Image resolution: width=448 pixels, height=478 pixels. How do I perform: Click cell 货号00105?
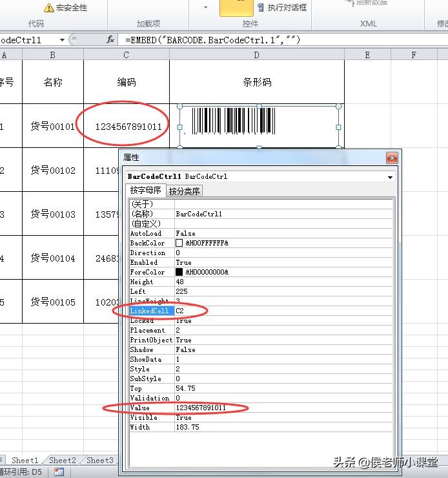point(53,302)
